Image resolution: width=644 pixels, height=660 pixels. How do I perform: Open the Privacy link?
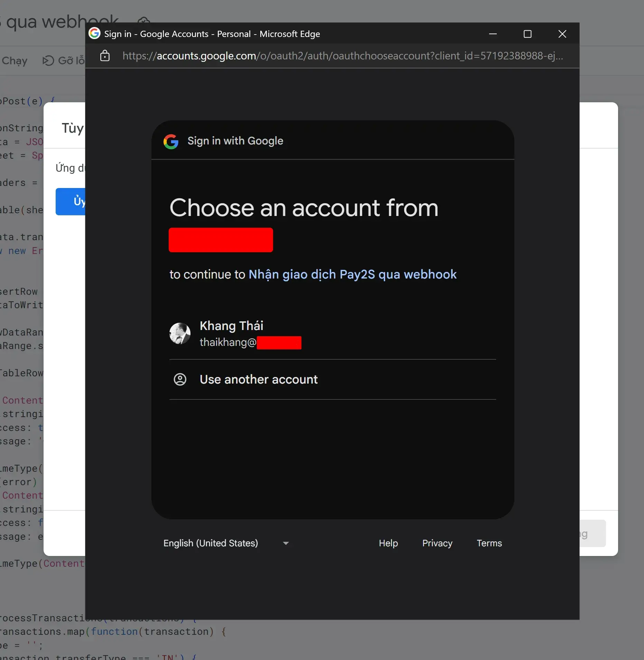click(437, 543)
